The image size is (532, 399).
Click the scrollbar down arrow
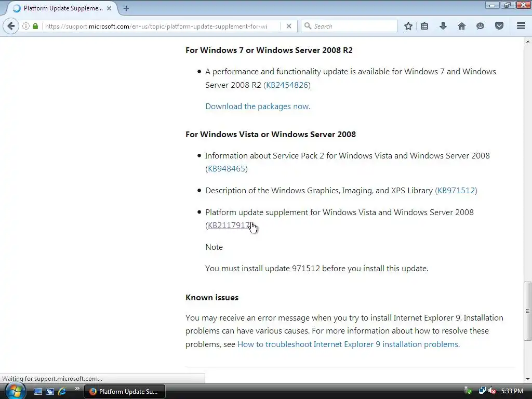pyautogui.click(x=527, y=379)
